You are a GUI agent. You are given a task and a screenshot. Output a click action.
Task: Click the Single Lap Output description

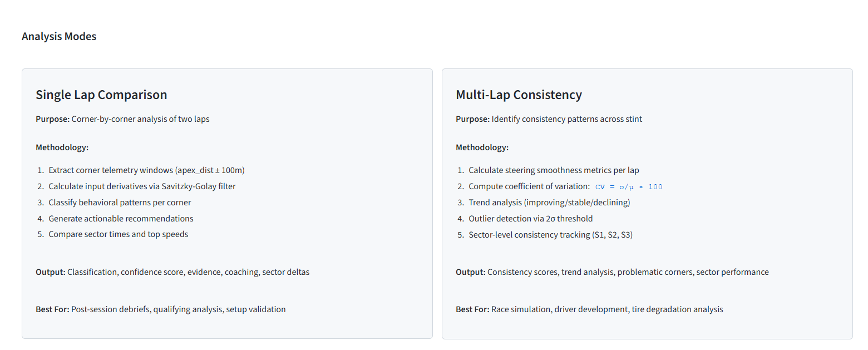[172, 272]
